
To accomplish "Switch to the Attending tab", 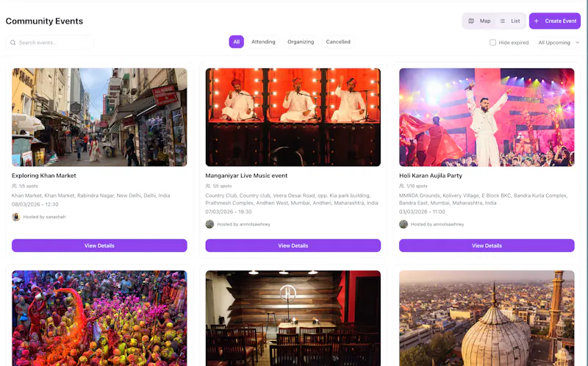I will (263, 42).
